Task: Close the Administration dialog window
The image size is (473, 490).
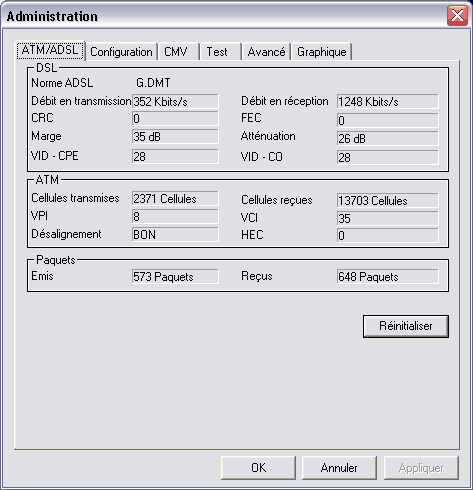Action: (x=457, y=15)
